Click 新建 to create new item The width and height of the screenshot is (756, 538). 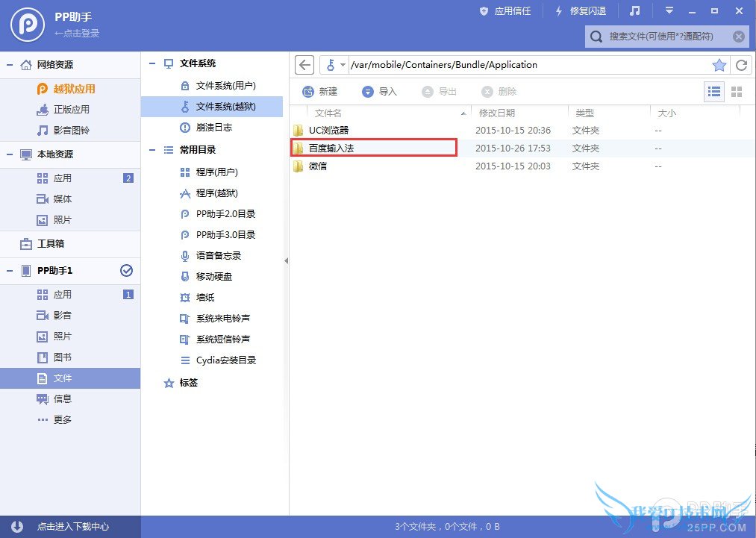point(320,92)
